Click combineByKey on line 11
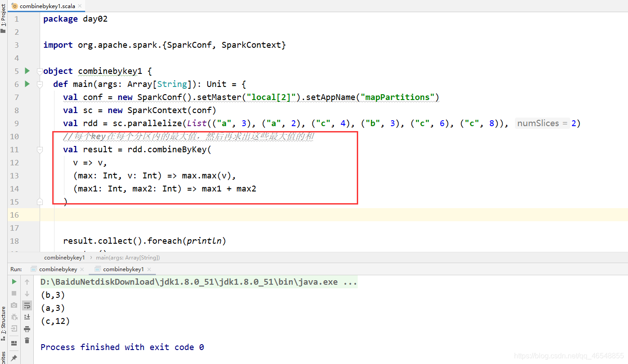 pos(177,150)
